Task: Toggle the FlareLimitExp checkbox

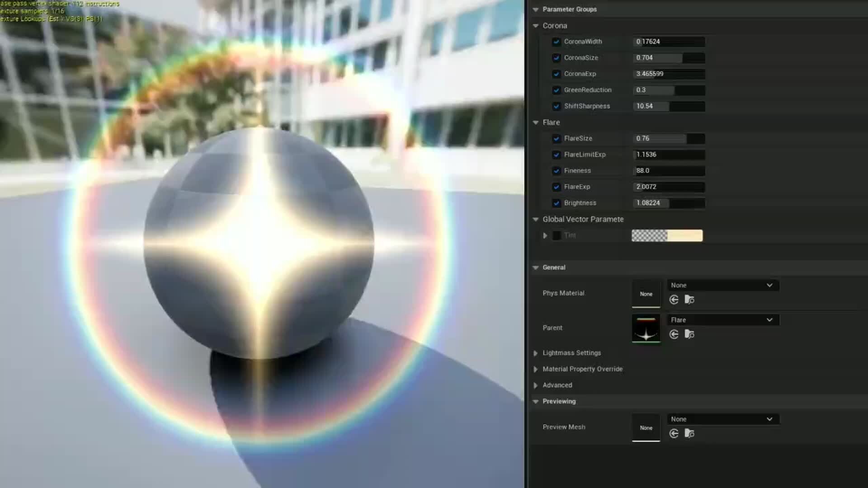Action: (x=557, y=155)
